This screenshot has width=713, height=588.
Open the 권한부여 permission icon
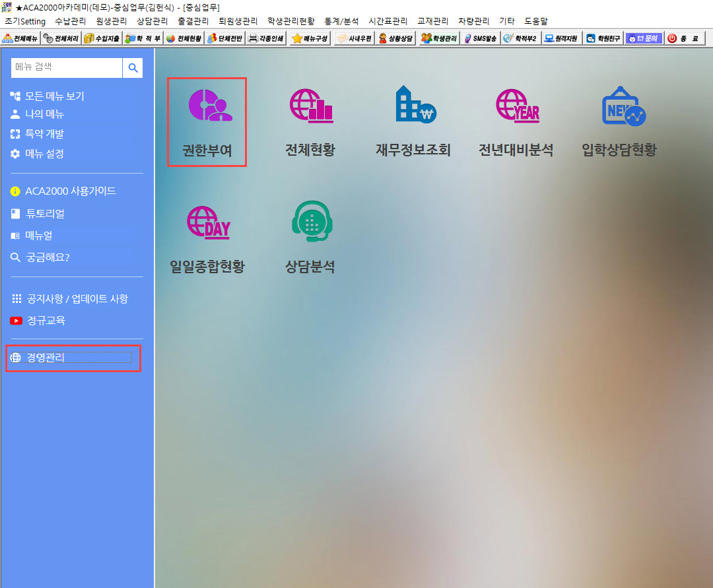[207, 106]
